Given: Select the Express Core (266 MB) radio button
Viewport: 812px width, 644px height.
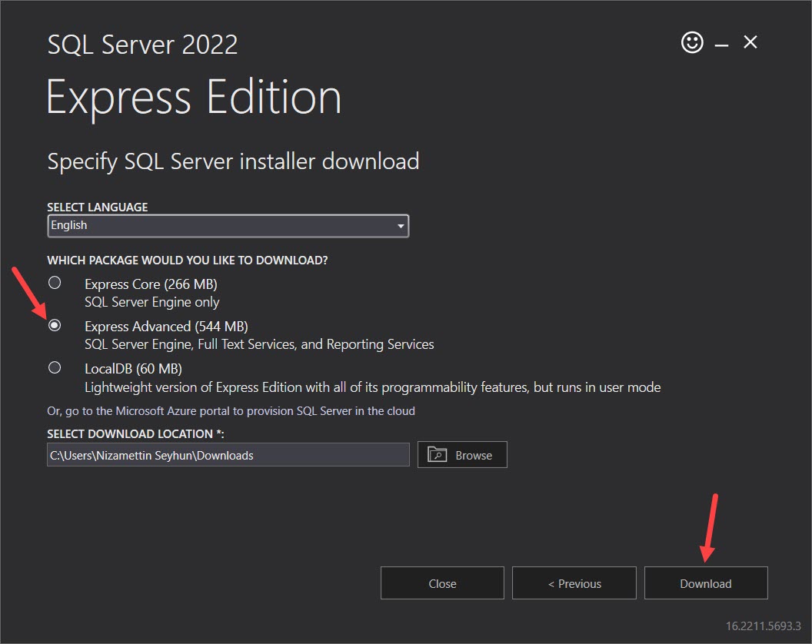Looking at the screenshot, I should [x=55, y=282].
